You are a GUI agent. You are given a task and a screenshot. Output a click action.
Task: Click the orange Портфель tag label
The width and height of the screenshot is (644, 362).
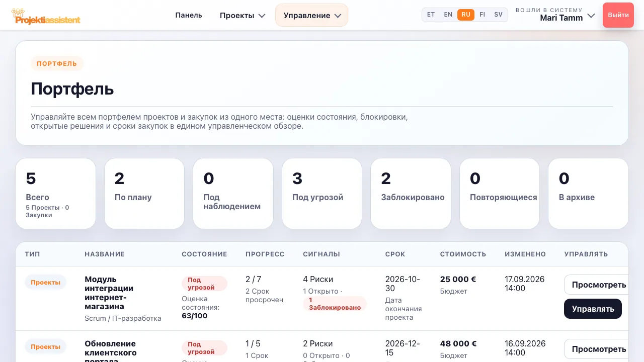coord(57,64)
